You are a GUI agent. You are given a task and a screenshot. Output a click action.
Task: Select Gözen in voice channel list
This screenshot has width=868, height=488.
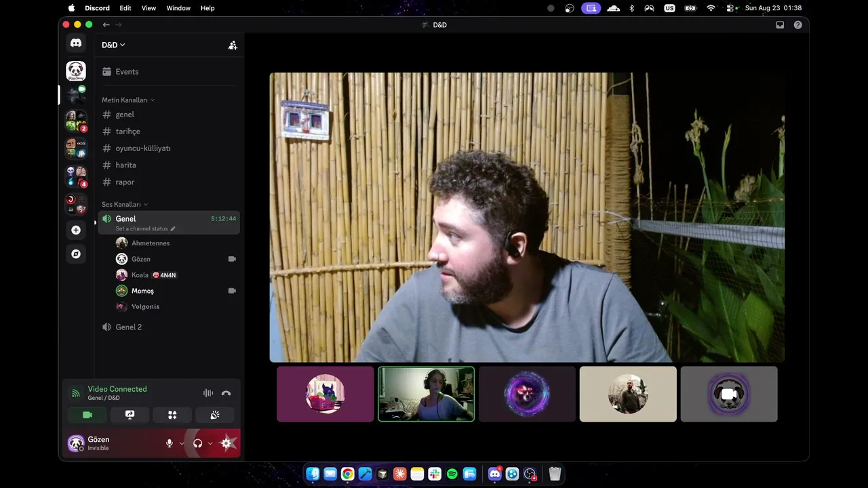176,259
